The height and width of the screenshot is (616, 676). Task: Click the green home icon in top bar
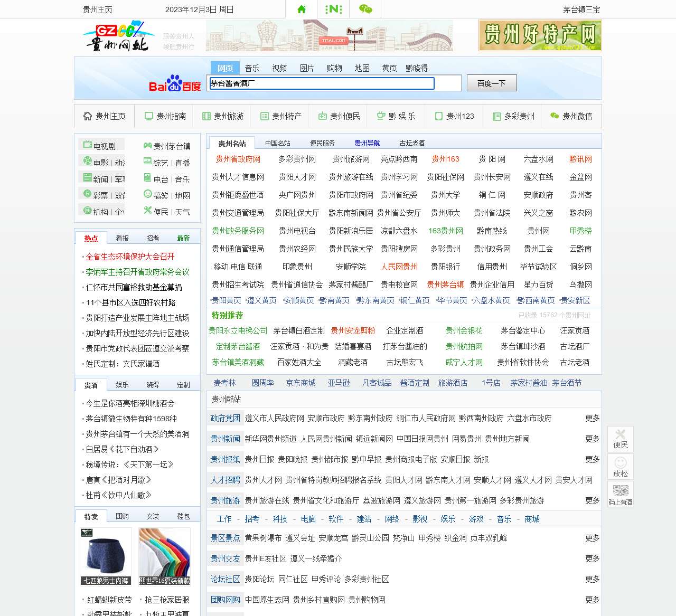(x=302, y=9)
